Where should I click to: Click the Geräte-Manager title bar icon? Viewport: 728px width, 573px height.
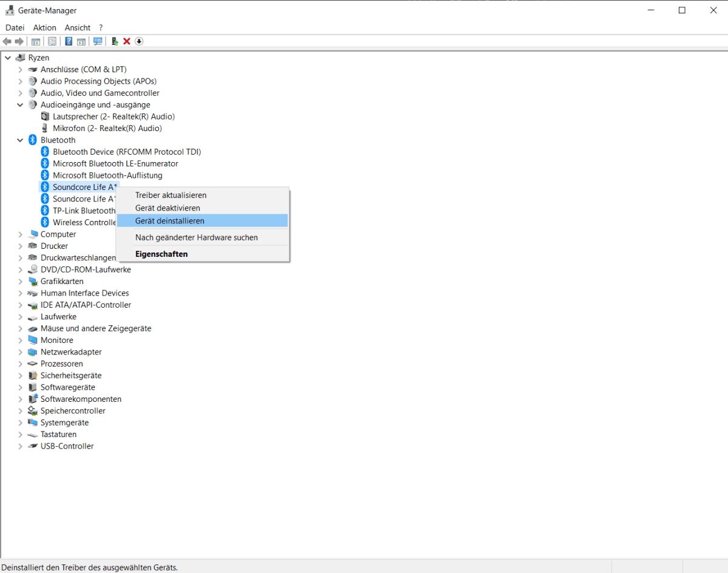(8, 10)
